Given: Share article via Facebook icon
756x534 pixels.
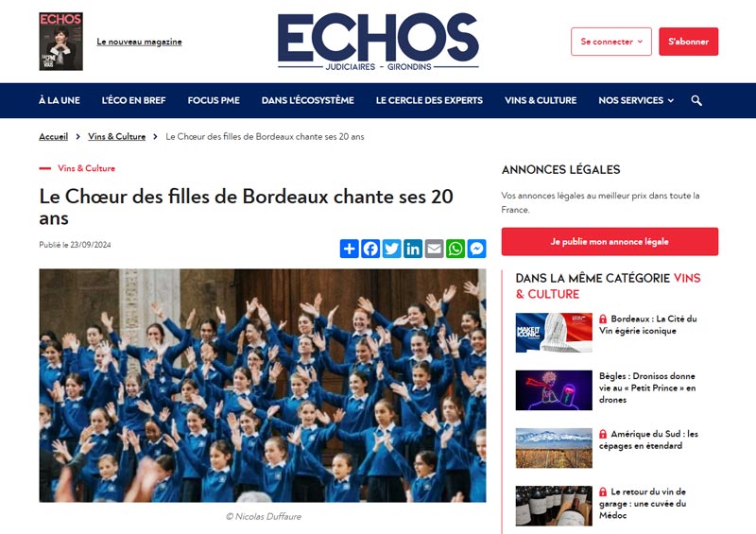Looking at the screenshot, I should tap(370, 249).
